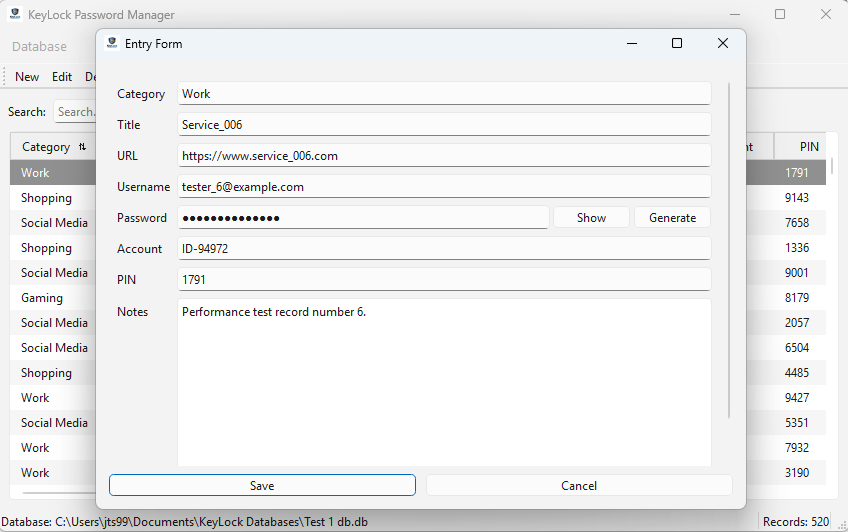Image resolution: width=848 pixels, height=532 pixels.
Task: Close the Entry Form window
Action: pos(723,43)
